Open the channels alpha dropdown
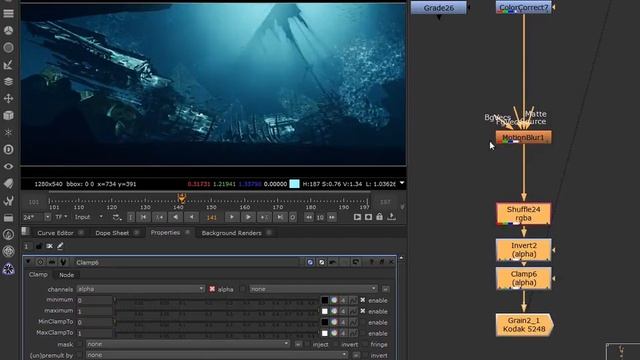 (x=140, y=289)
